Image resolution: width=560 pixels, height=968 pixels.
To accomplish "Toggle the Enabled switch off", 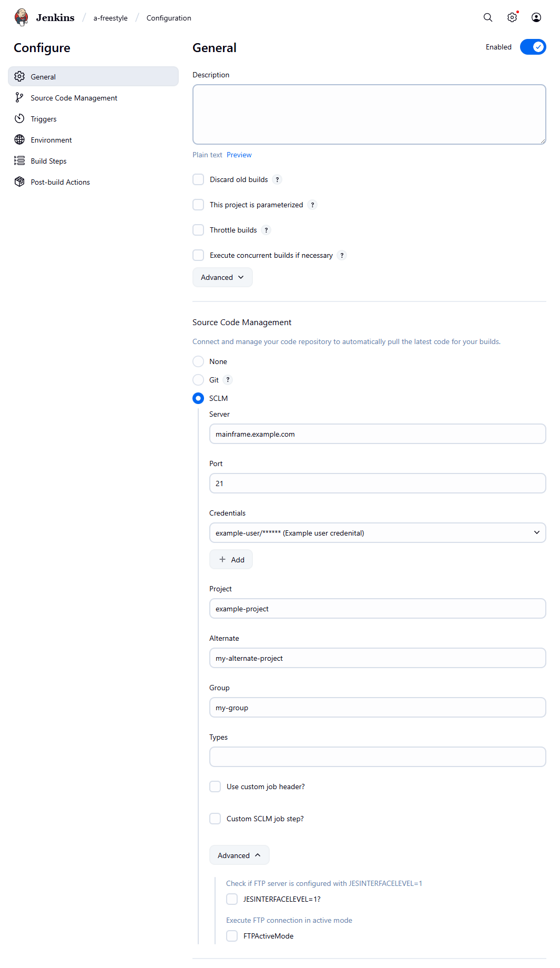I will point(533,47).
